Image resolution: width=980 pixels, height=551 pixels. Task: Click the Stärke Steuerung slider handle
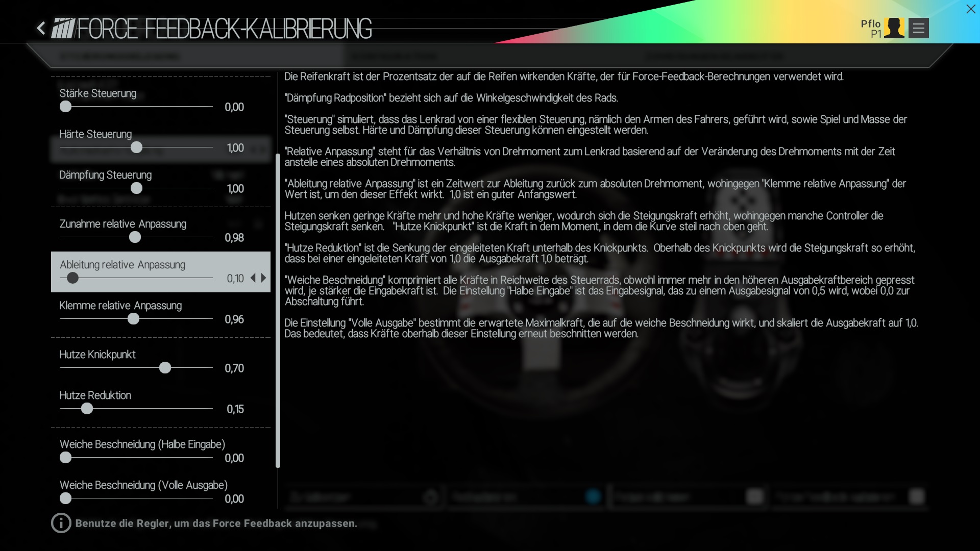tap(65, 107)
